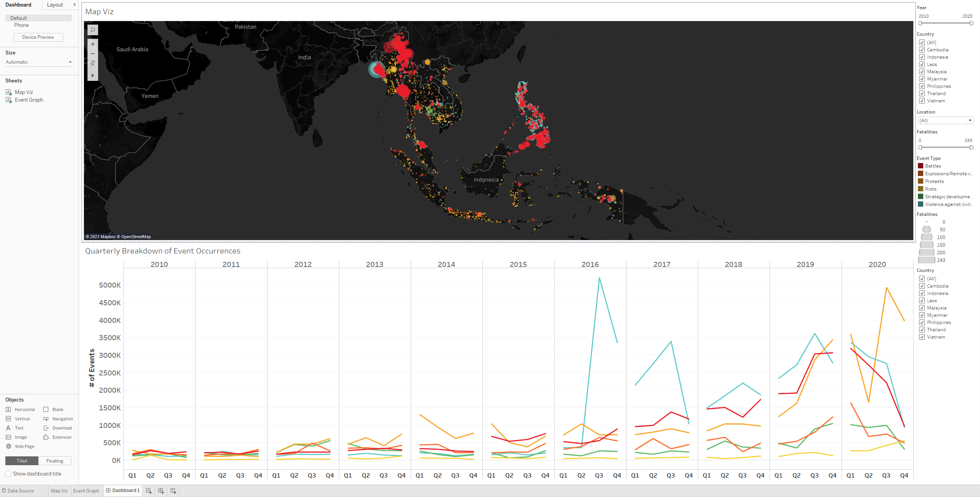
Task: Click the map pin reset icon
Action: 93,63
